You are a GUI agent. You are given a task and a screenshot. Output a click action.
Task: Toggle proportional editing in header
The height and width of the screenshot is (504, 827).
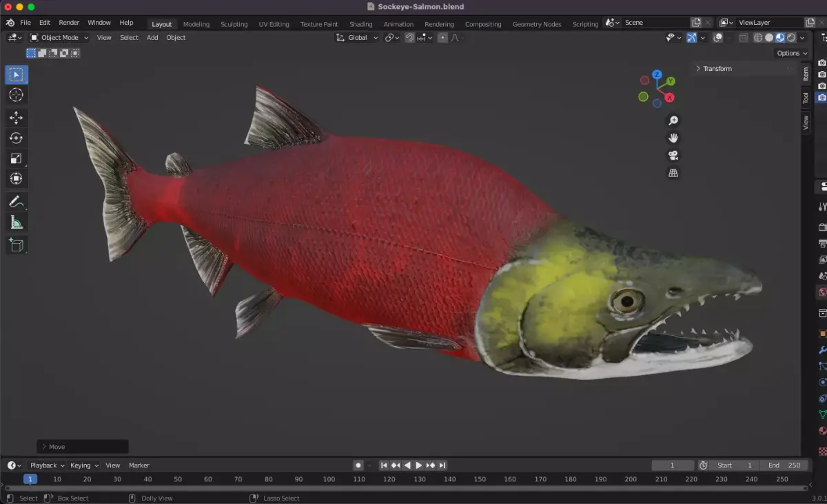point(442,38)
